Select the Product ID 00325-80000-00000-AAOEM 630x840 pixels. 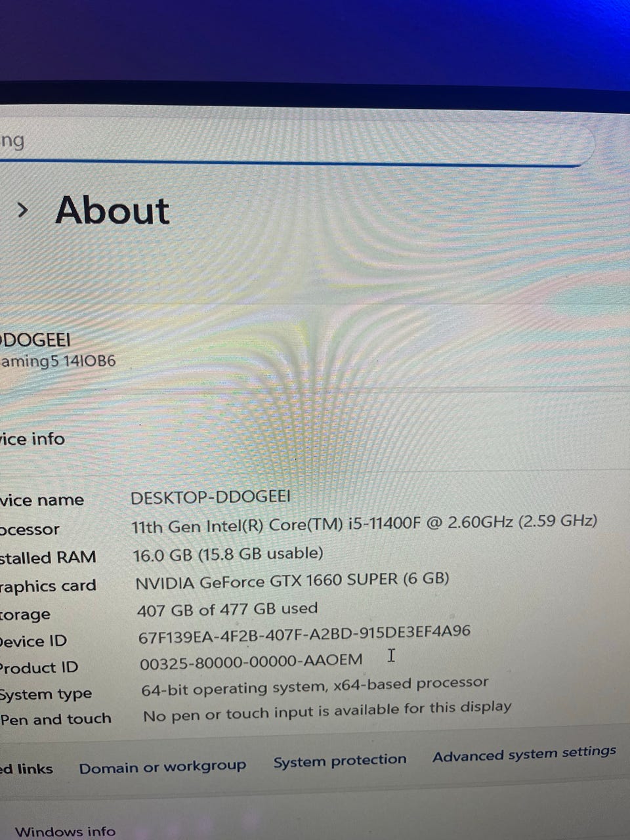point(251,661)
